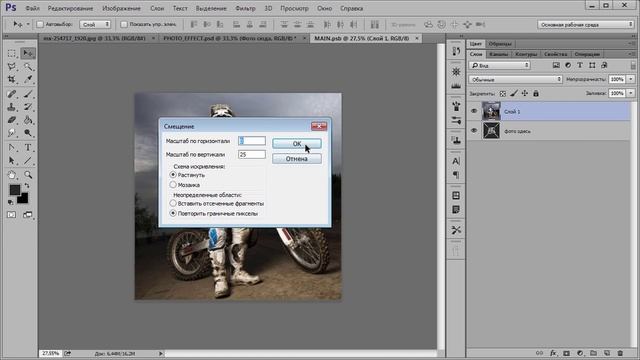Click the background color swatch
640x360 pixels.
click(24, 200)
